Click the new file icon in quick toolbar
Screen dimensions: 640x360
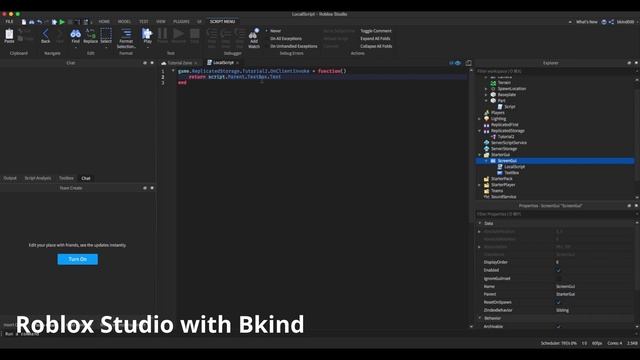(x=24, y=22)
